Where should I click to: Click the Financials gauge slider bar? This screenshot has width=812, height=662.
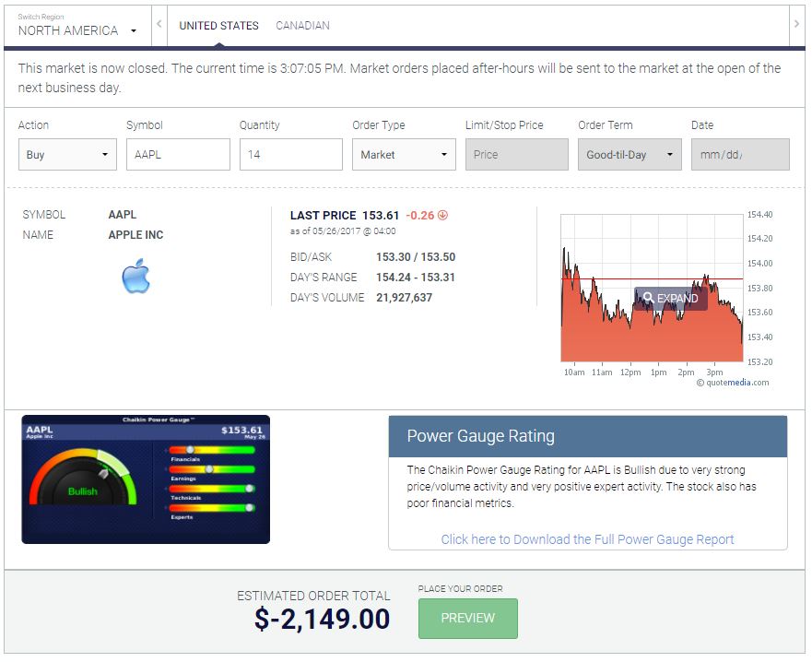point(212,450)
